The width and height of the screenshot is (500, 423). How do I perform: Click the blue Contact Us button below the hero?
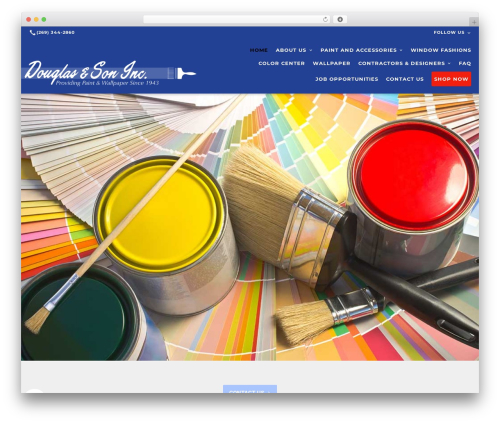(250, 389)
